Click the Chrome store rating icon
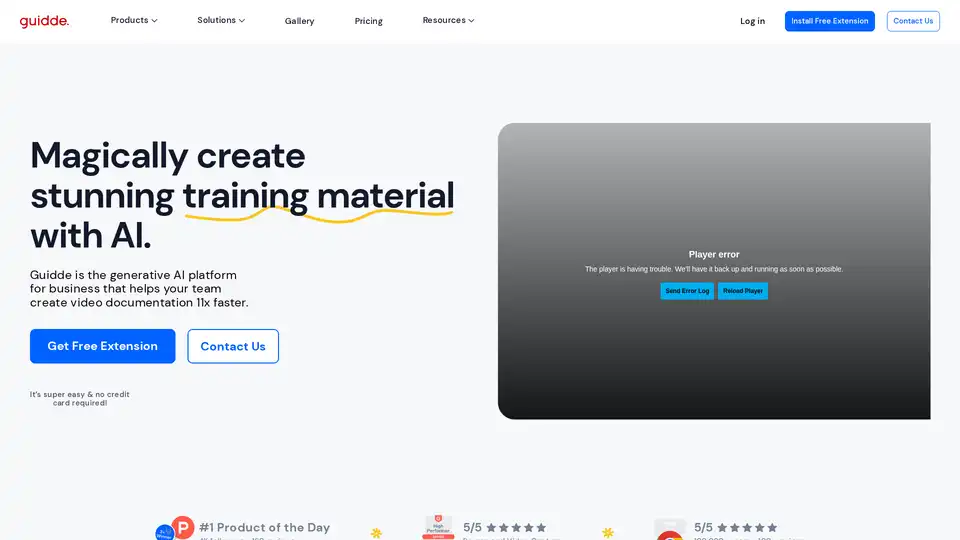Screen dimensions: 960x540 click(x=669, y=530)
